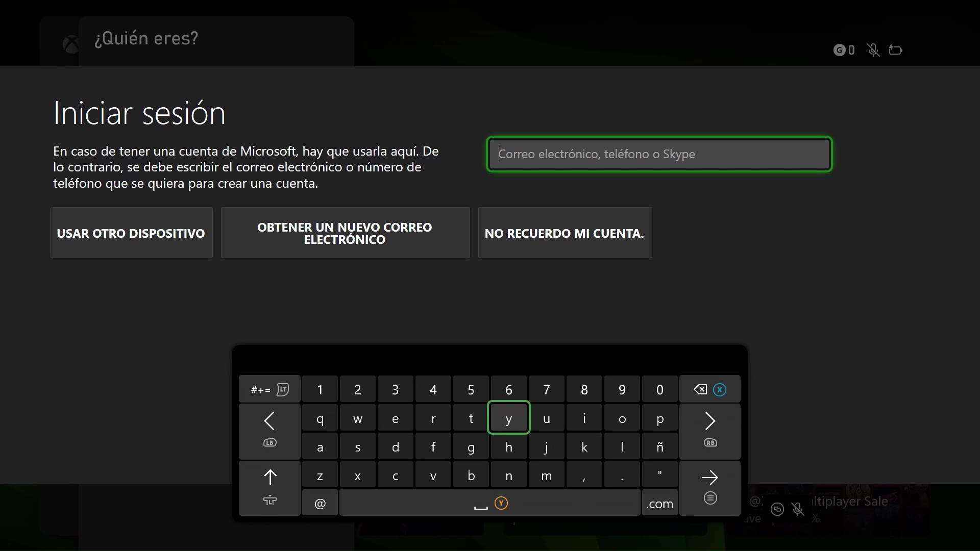Click the controller battery icon
Image resolution: width=980 pixels, height=551 pixels.
(x=896, y=49)
